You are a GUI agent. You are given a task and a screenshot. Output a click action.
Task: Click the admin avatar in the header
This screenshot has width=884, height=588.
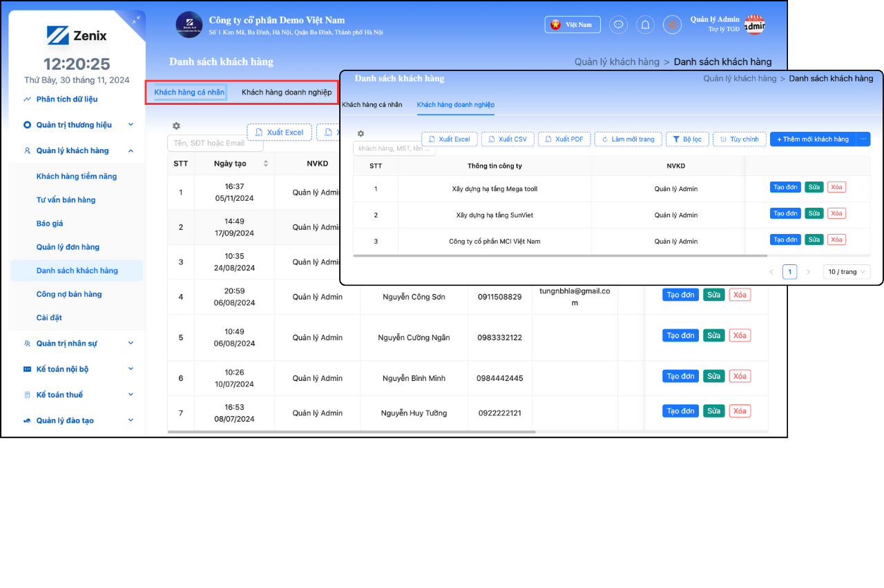(x=754, y=26)
